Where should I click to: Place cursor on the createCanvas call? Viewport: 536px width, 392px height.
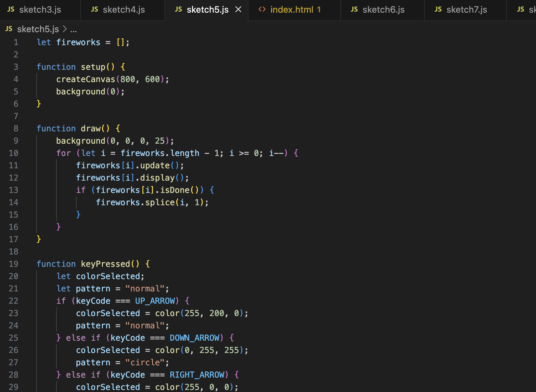point(86,79)
